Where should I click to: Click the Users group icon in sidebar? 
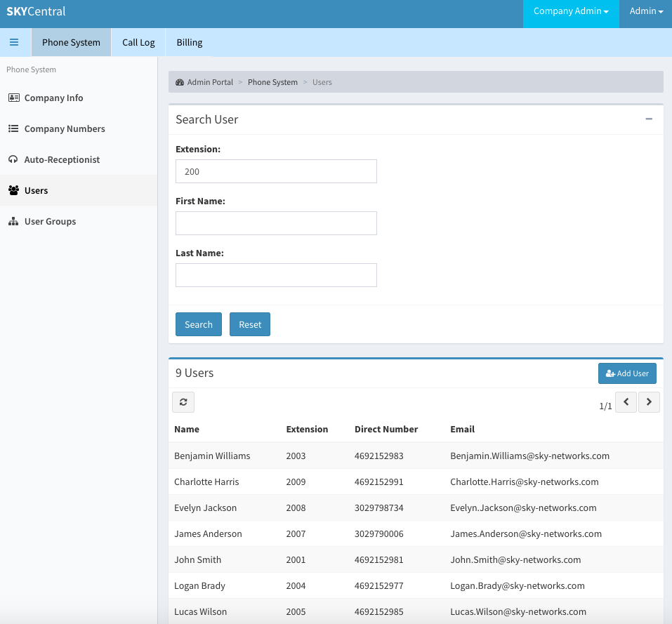pyautogui.click(x=14, y=190)
